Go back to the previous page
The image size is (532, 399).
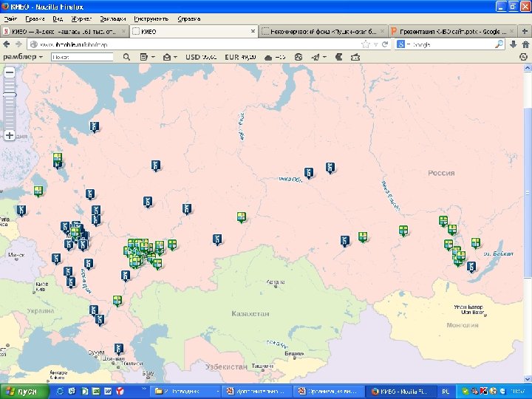[7, 44]
